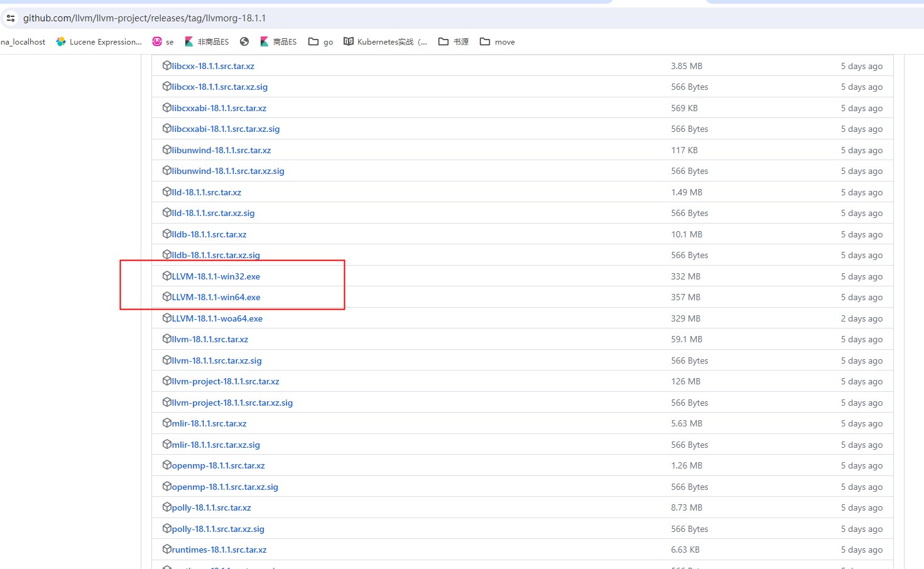Download libcxx-18.1.1.src.tar.xz
The width and height of the screenshot is (924, 569).
(213, 66)
